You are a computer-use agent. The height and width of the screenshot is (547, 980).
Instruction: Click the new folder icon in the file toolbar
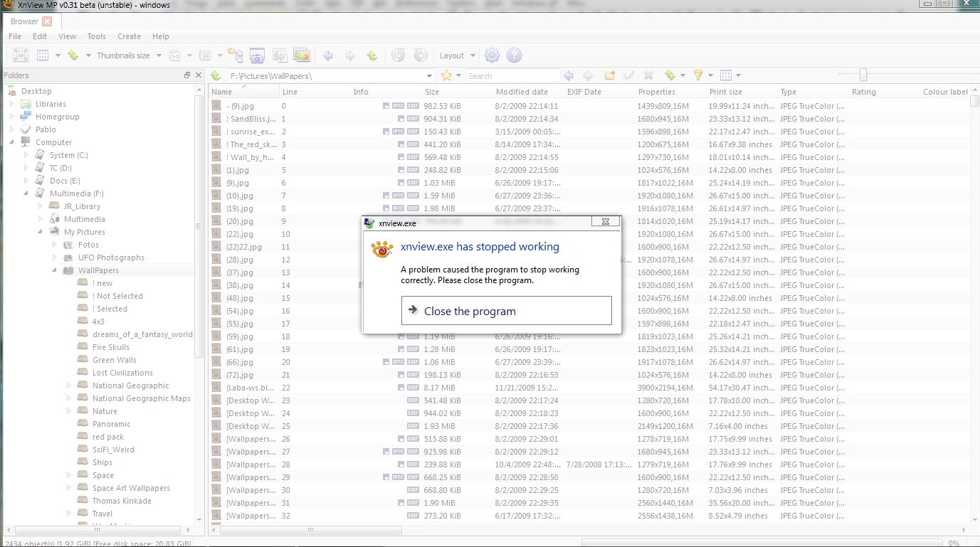coord(609,75)
